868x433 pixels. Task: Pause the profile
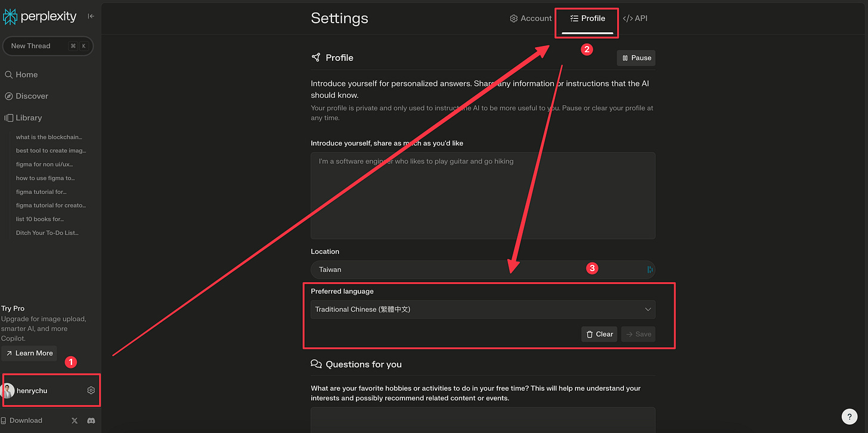click(x=636, y=58)
